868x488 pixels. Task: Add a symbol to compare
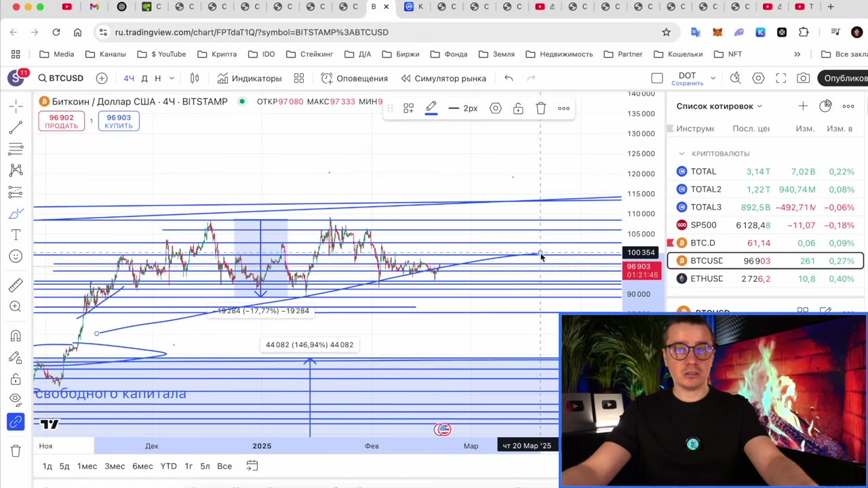[102, 78]
